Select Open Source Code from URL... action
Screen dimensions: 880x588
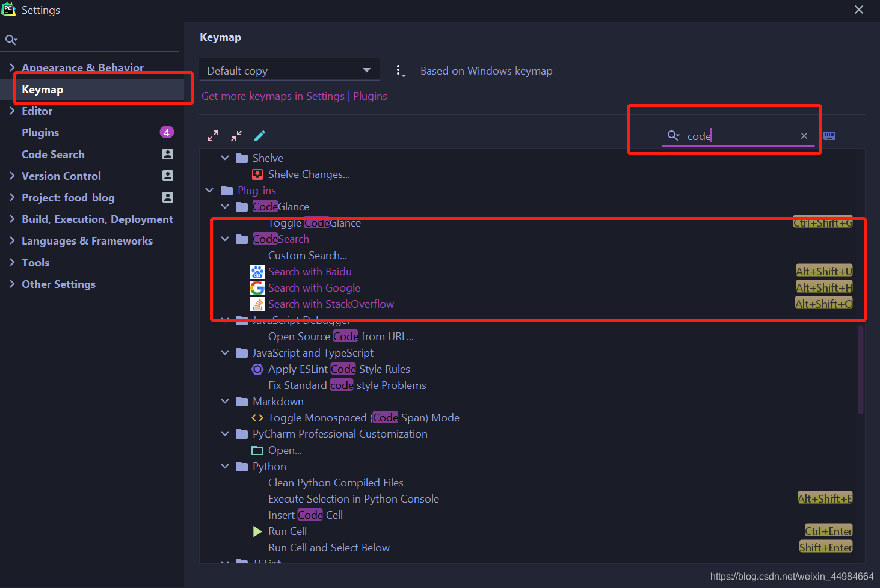(341, 337)
